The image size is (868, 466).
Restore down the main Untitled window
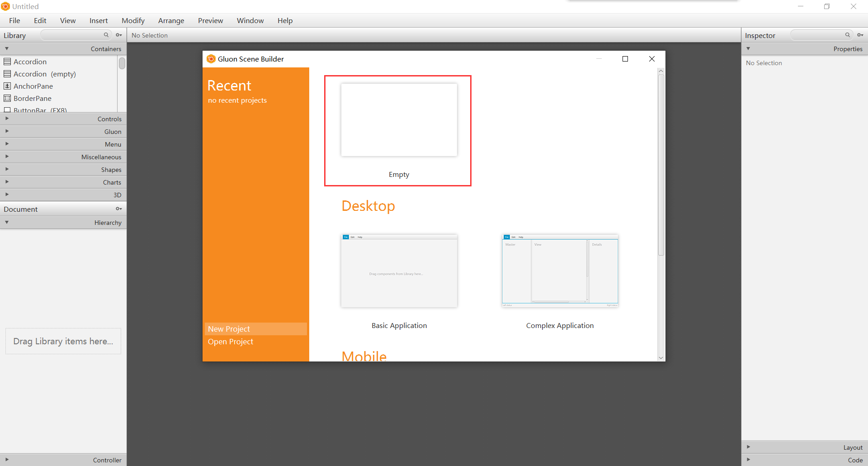click(827, 6)
